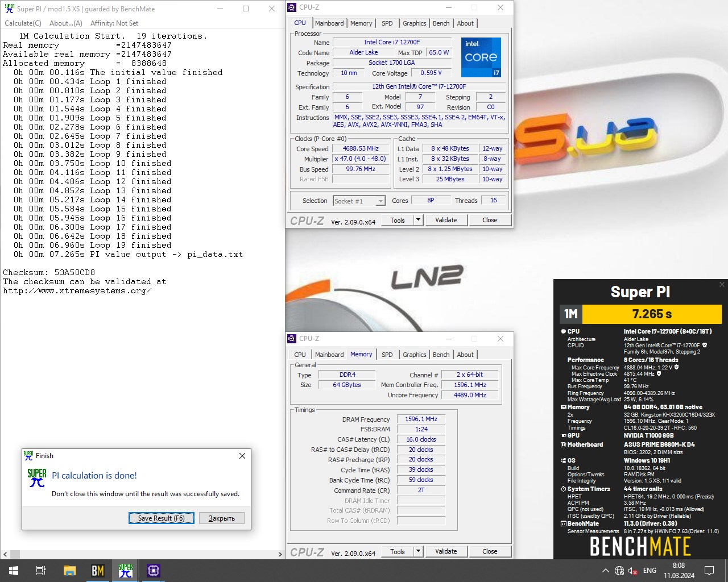Select Bench tab in lower CPU-Z
728x582 pixels.
(x=441, y=355)
